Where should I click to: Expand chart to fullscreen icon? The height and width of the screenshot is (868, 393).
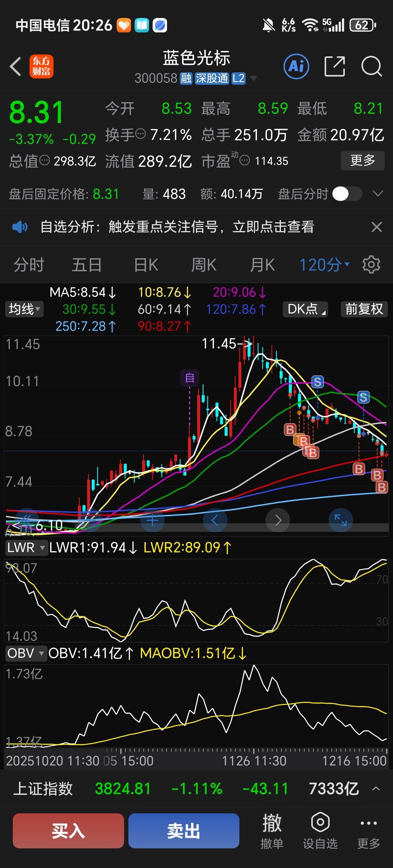[x=340, y=520]
